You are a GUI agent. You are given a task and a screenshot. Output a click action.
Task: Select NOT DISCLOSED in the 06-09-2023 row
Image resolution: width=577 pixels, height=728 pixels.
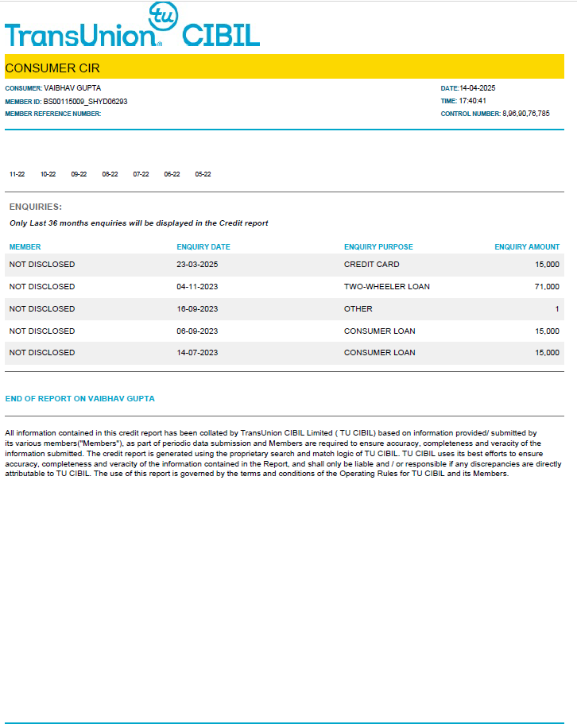(x=42, y=331)
